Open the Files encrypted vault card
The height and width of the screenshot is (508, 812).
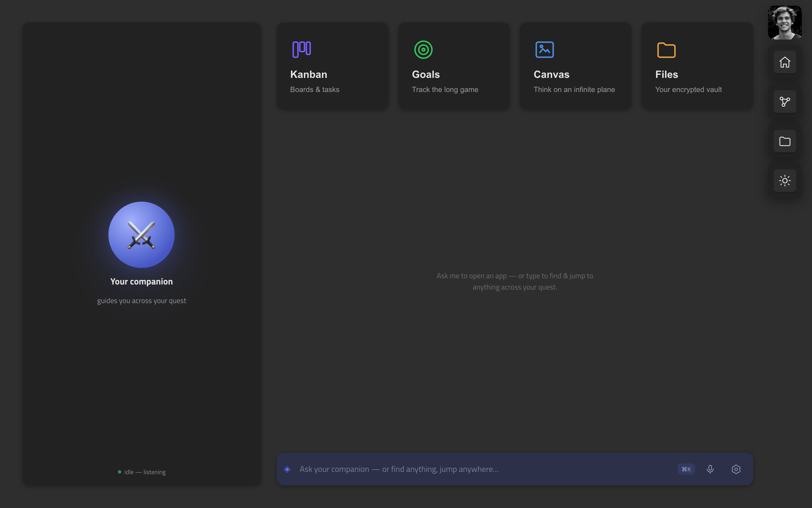click(x=697, y=65)
